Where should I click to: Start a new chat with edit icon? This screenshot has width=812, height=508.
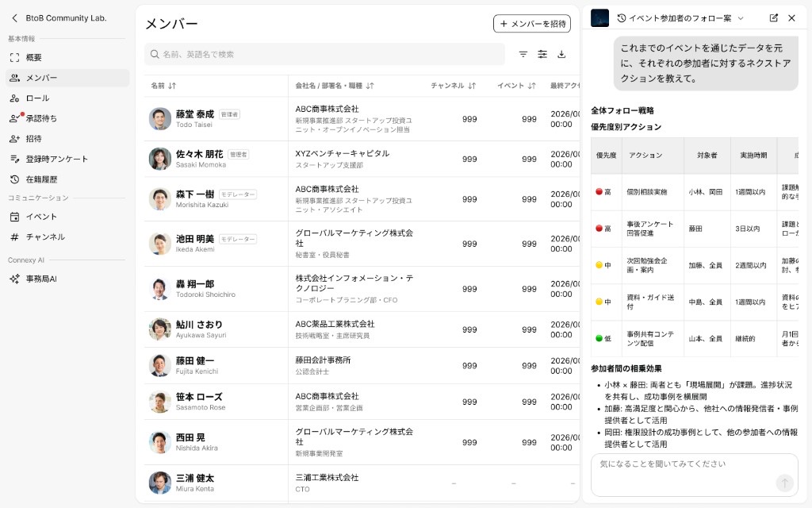[x=774, y=18]
